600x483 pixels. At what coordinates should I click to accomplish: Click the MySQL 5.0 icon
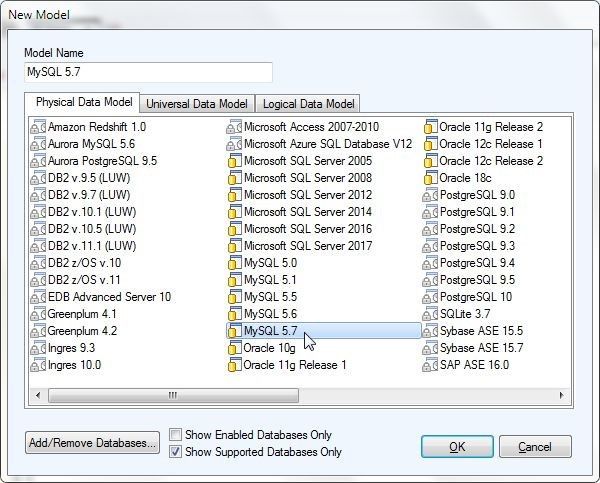[234, 263]
